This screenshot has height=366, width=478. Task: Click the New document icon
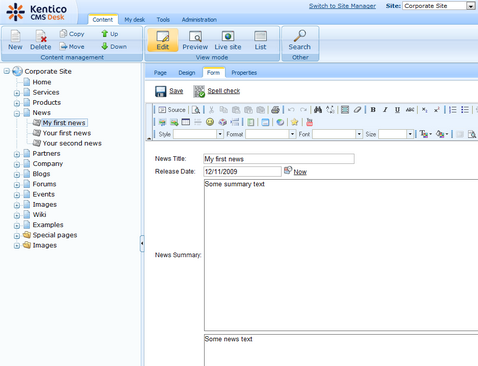click(x=15, y=40)
